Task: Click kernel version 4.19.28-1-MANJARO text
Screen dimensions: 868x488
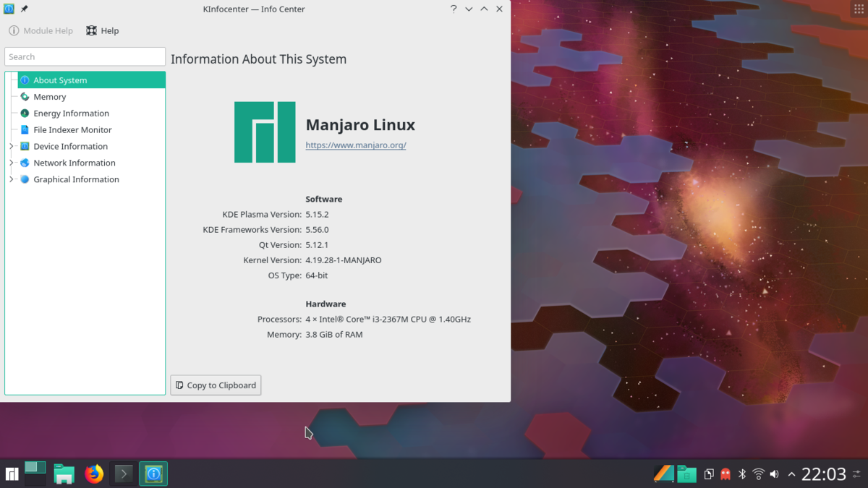Action: [344, 260]
